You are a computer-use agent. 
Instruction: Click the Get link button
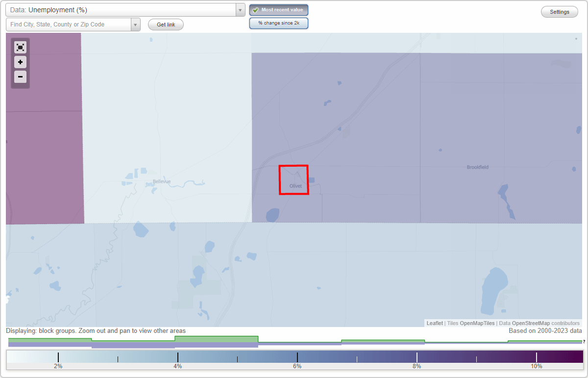point(166,25)
